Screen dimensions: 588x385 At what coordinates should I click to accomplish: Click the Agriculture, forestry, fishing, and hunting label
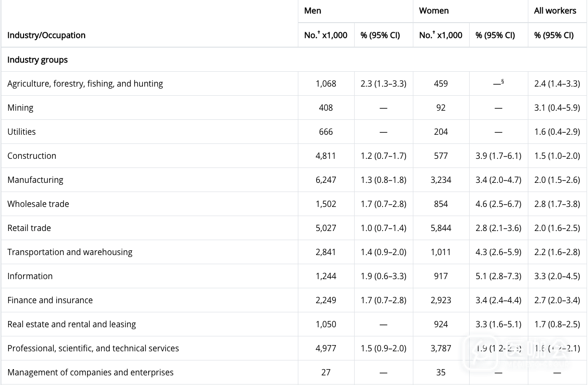click(85, 84)
